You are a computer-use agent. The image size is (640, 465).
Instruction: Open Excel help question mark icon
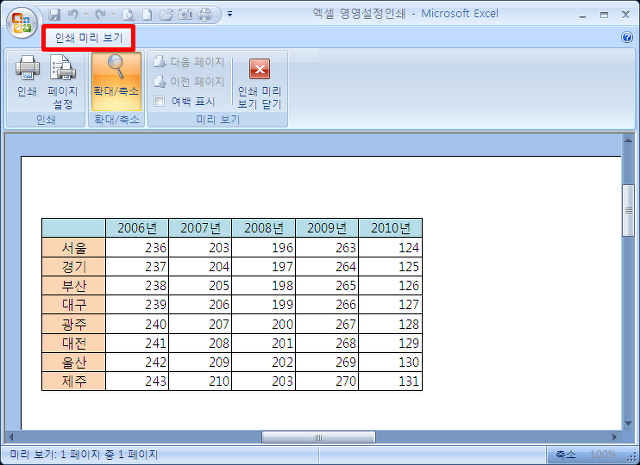pos(627,37)
